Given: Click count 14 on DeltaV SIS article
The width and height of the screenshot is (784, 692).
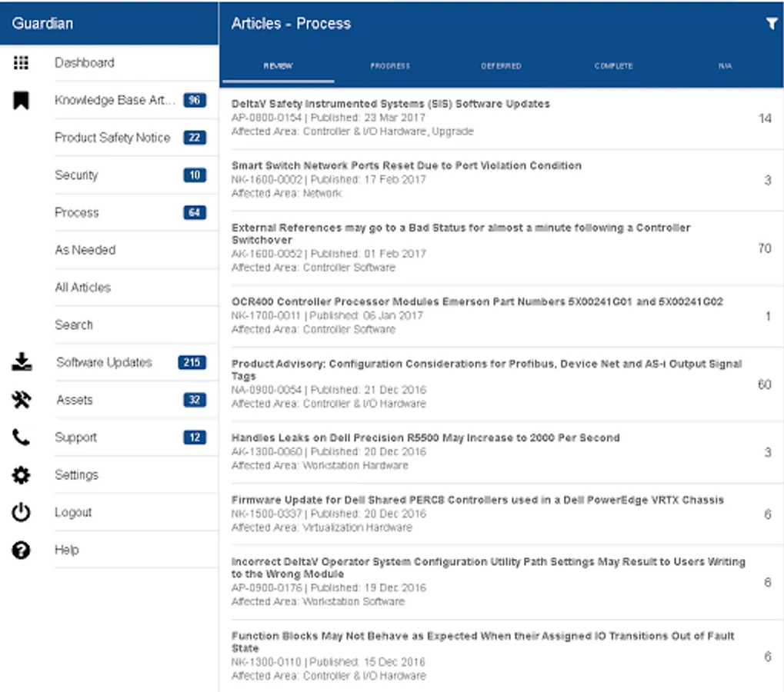Looking at the screenshot, I should coord(765,118).
